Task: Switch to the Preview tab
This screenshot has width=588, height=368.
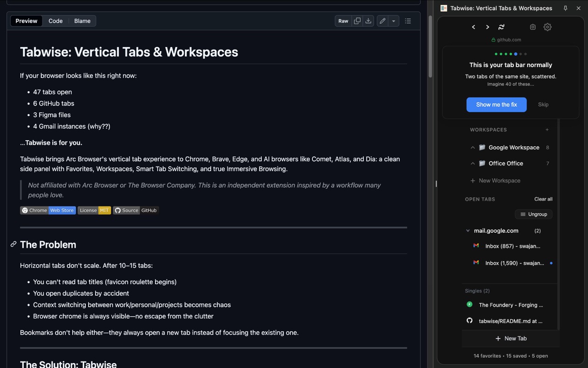Action: click(x=27, y=21)
